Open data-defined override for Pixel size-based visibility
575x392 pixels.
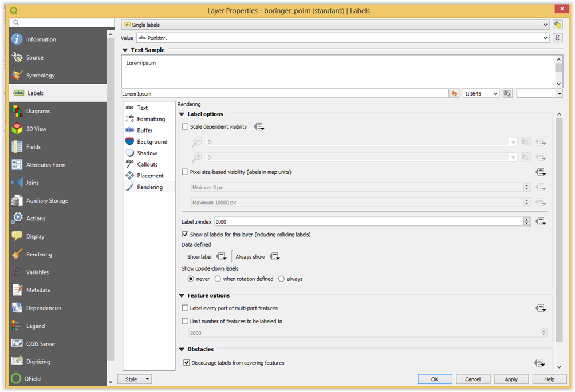541,172
